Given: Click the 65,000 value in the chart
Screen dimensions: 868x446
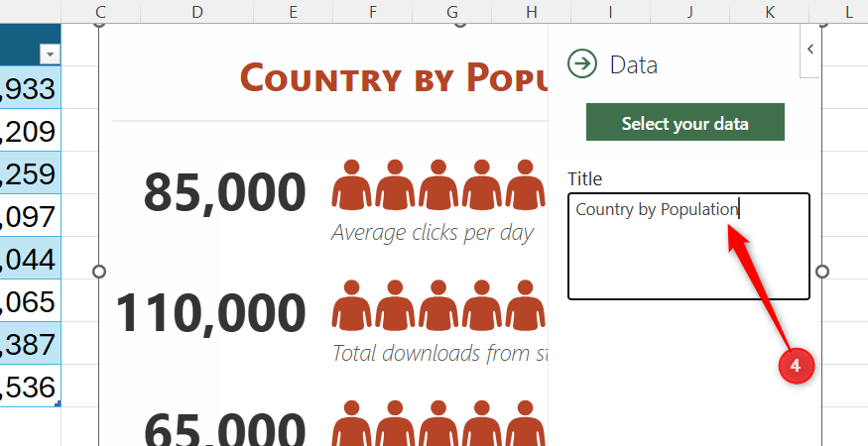Looking at the screenshot, I should [225, 431].
